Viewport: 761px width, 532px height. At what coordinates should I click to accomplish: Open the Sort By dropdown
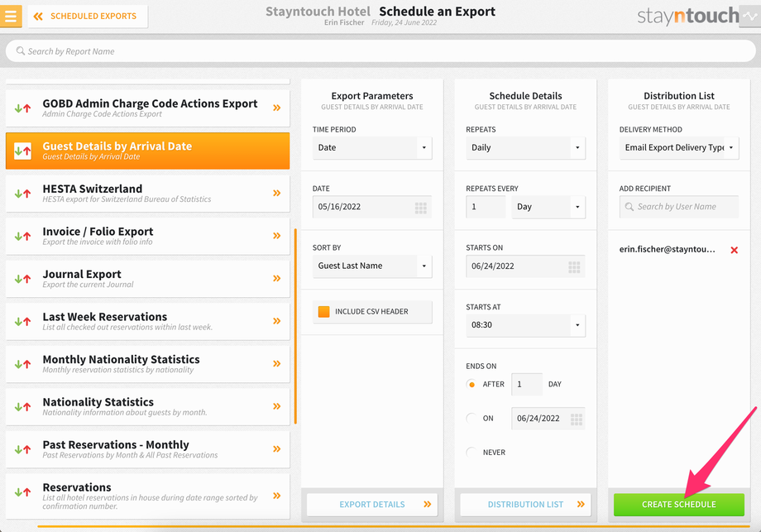372,266
